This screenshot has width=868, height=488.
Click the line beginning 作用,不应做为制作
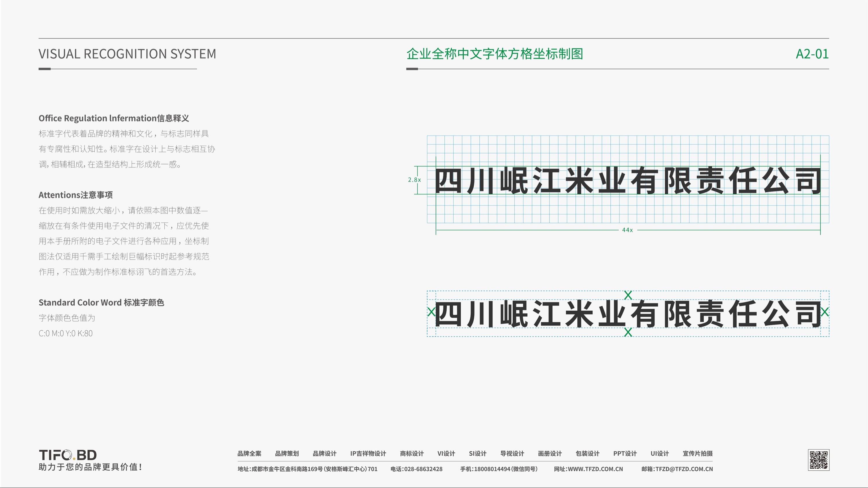118,272
